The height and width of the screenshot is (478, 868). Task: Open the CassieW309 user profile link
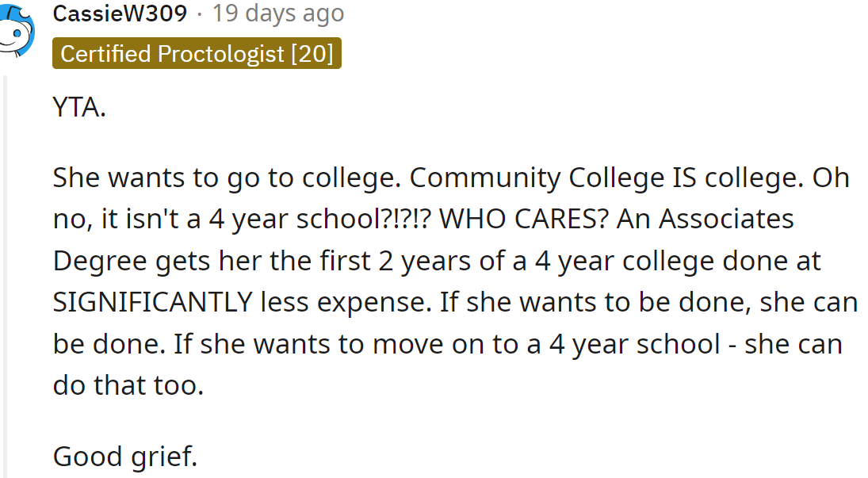tap(120, 13)
